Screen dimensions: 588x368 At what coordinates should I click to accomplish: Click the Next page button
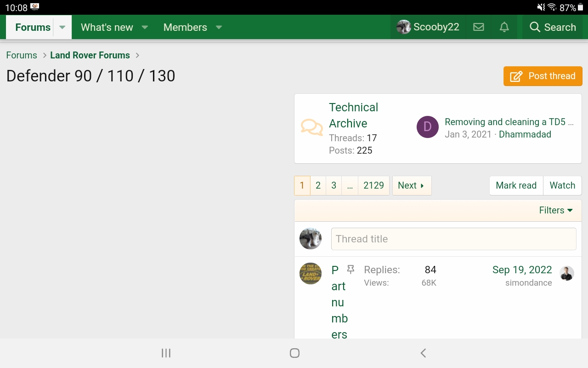(412, 185)
